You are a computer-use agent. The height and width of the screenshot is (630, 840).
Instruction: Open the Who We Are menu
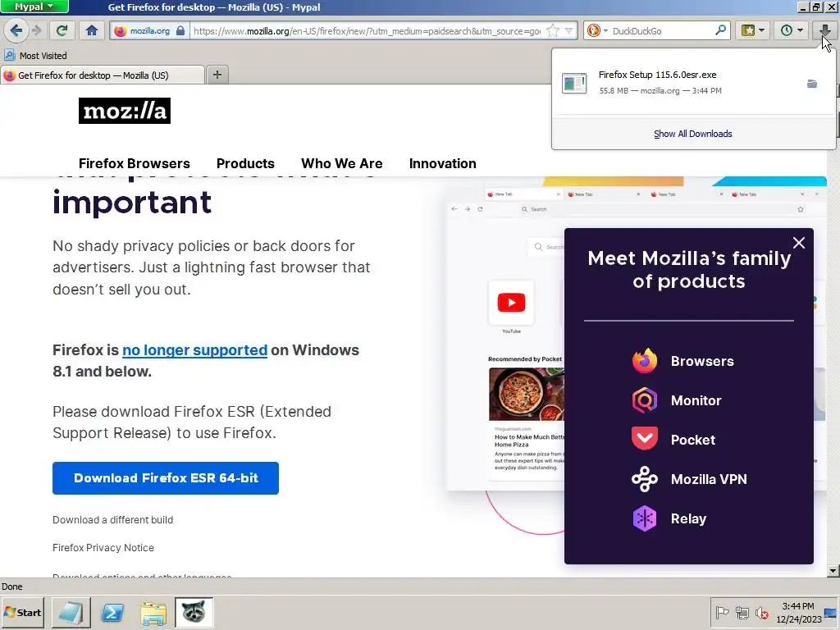pos(342,163)
